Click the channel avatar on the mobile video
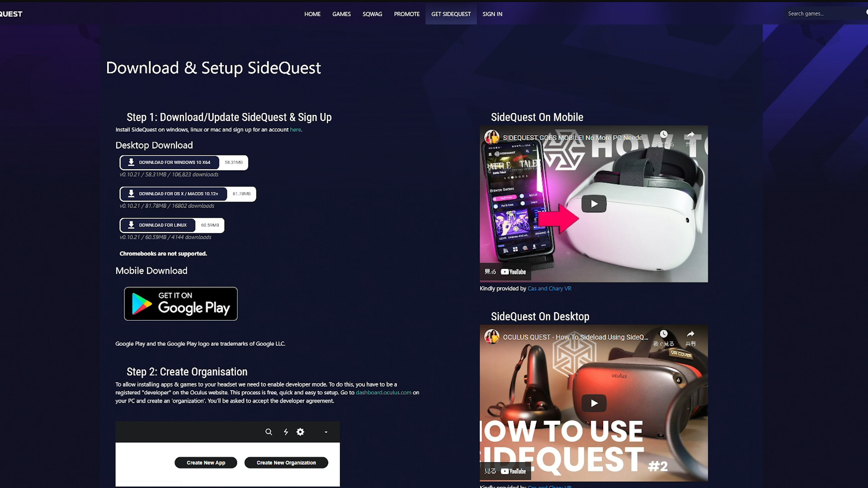 492,137
